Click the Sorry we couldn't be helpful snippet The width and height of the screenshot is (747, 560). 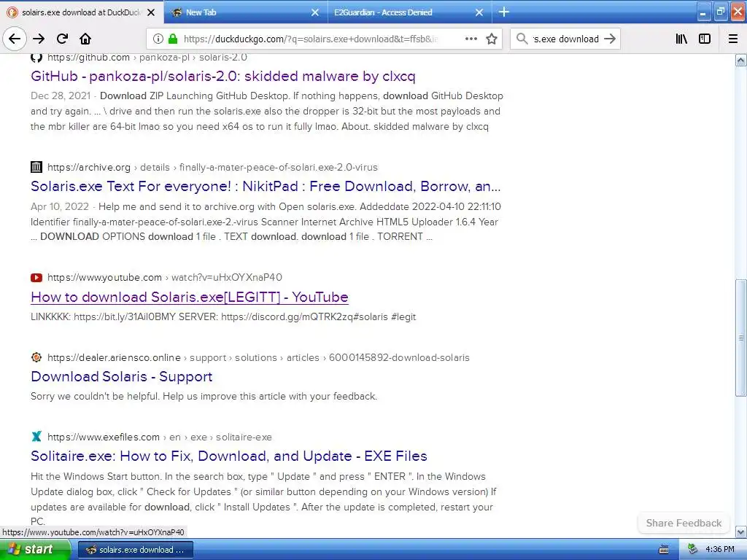coord(204,396)
